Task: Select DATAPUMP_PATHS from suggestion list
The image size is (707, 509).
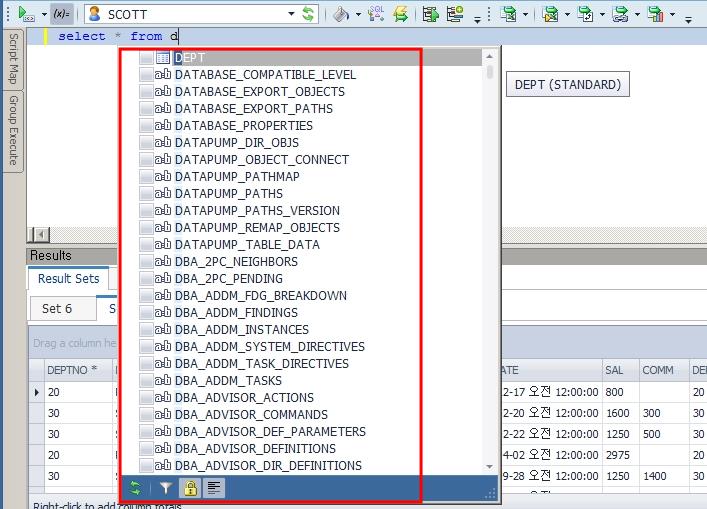Action: click(x=228, y=194)
